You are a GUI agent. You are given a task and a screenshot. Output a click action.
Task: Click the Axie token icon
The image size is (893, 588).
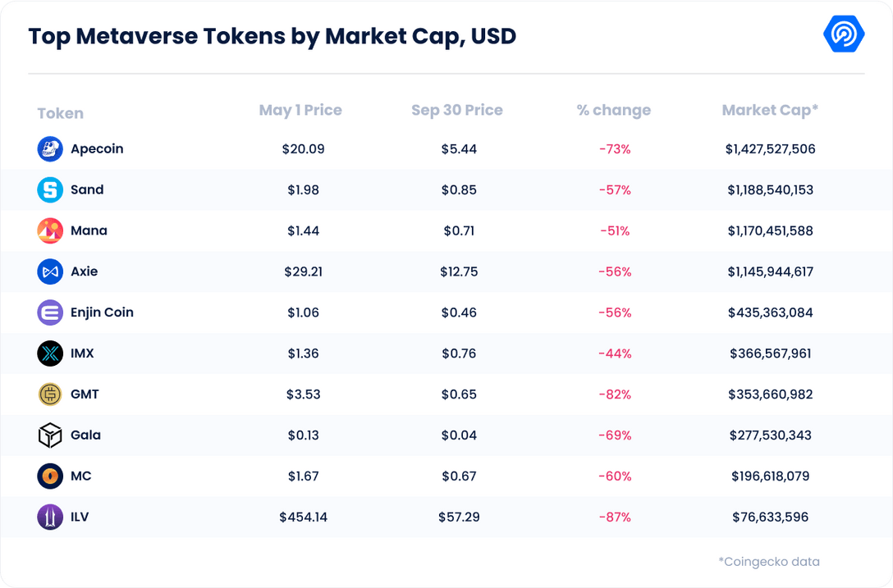50,271
